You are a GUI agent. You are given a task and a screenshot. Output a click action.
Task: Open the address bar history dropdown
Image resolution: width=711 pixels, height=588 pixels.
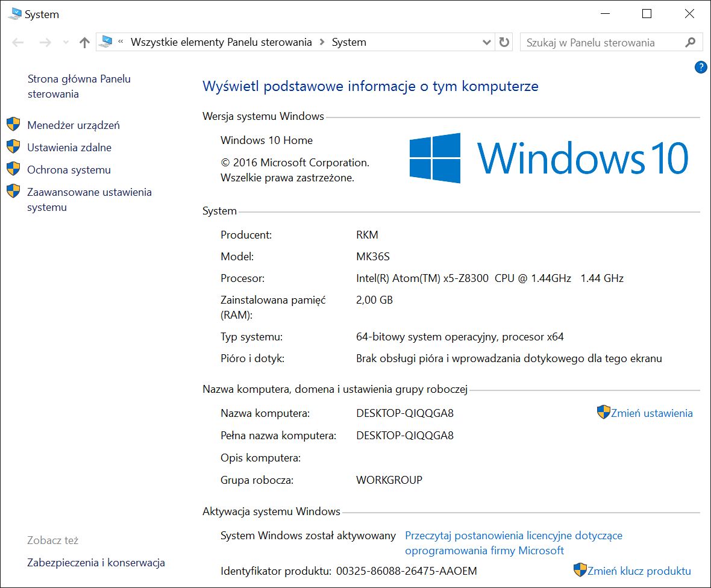point(486,43)
